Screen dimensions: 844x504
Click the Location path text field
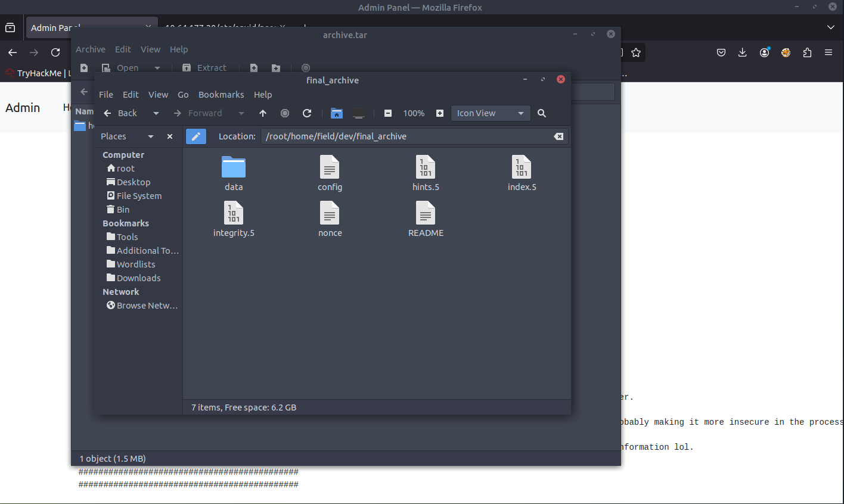pos(405,136)
